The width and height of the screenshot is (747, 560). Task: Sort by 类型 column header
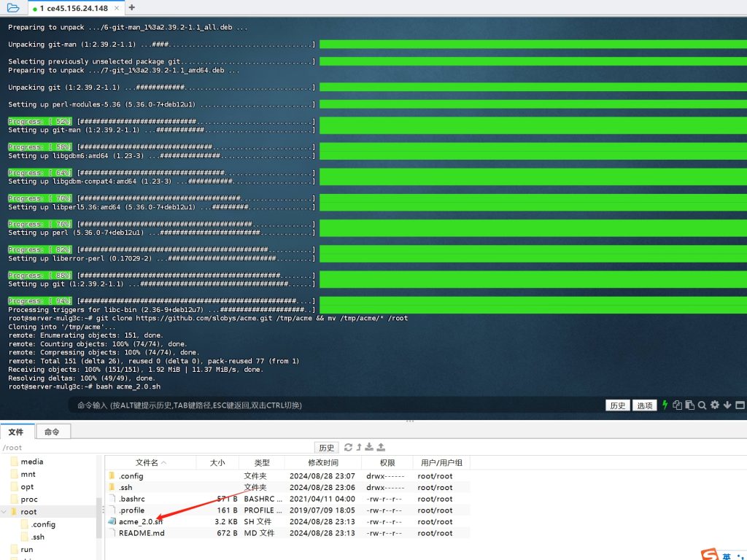pyautogui.click(x=262, y=462)
